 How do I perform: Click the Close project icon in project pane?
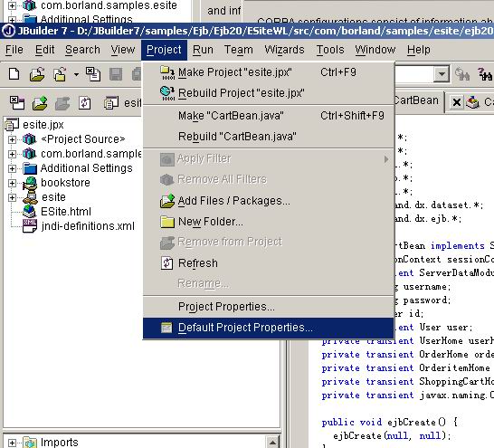pos(16,103)
